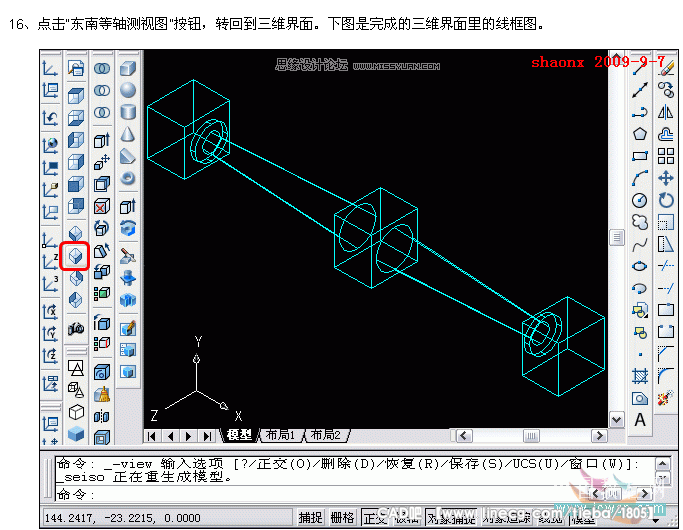683x530 pixels.
Task: Create a Cone solid
Action: click(x=128, y=134)
